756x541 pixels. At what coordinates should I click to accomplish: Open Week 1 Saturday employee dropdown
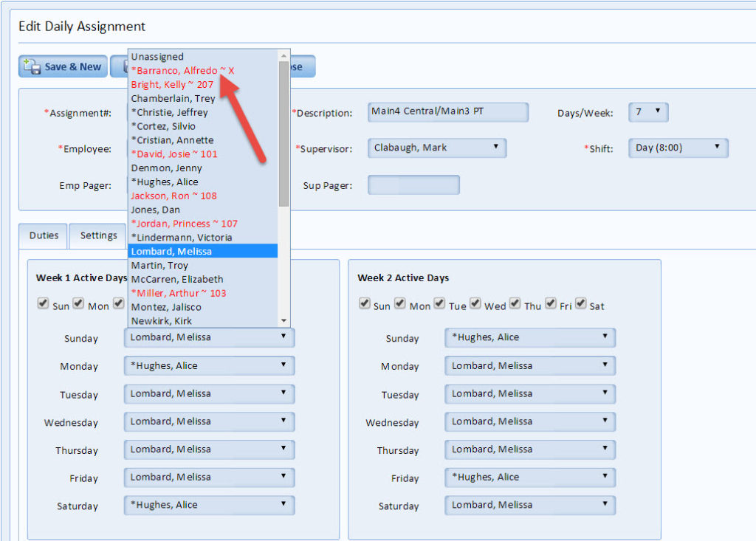point(209,506)
